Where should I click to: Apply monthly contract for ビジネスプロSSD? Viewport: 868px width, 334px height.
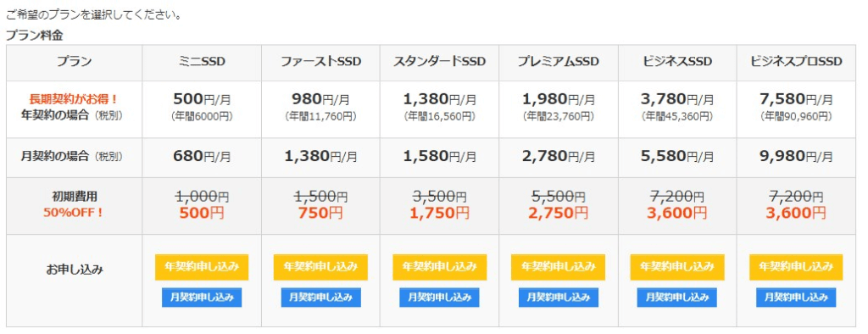pyautogui.click(x=796, y=297)
